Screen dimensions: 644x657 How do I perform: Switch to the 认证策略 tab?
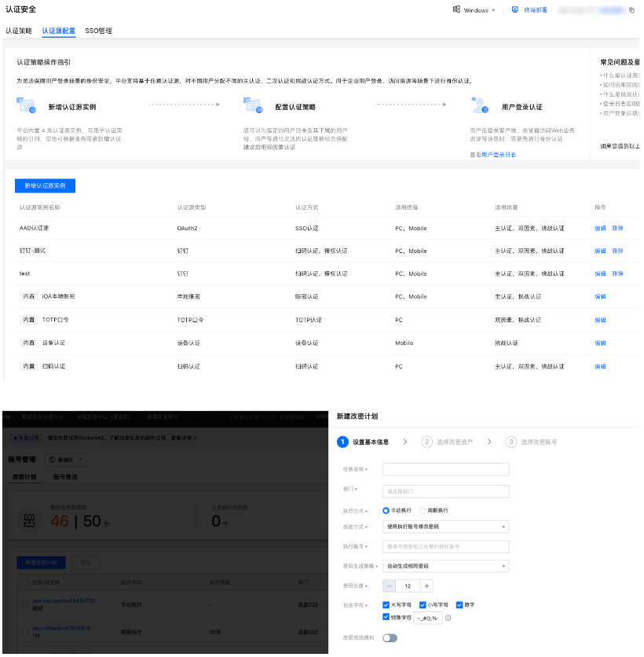point(19,31)
